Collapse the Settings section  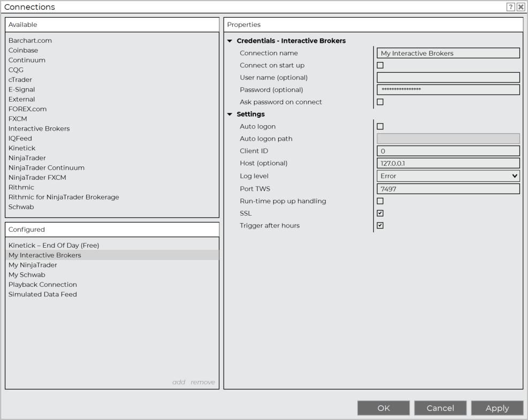(x=229, y=114)
